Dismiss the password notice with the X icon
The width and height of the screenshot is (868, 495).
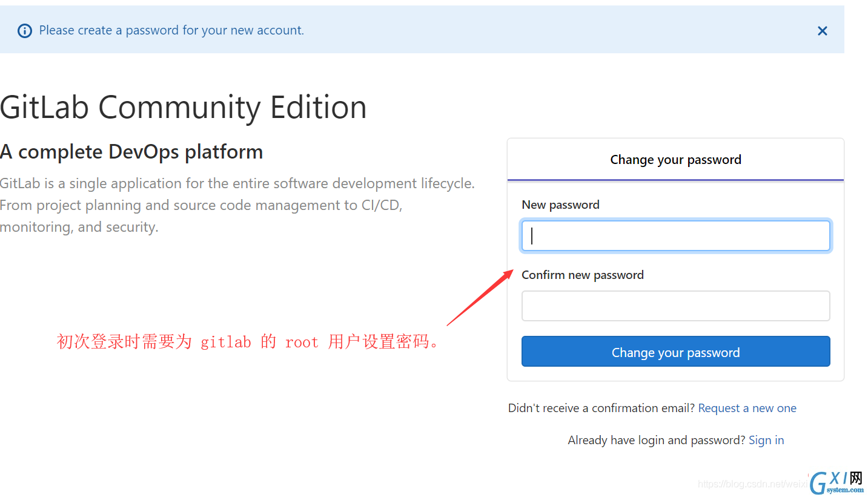point(822,31)
